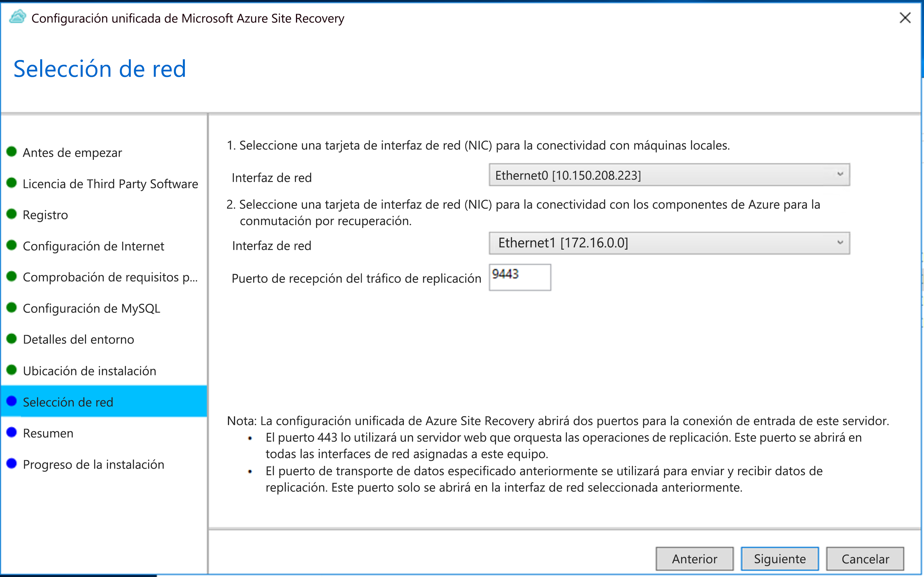Click the blue bullet beside Resumen
Viewport: 924px width, 577px height.
(x=11, y=432)
